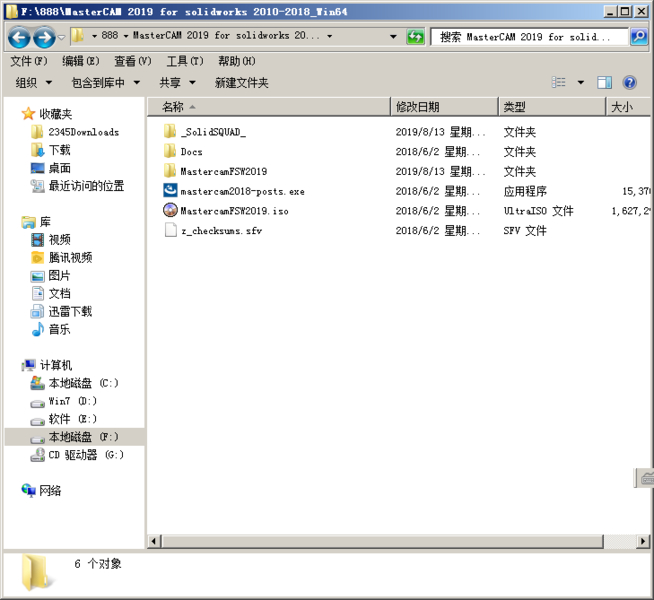Open the recent pages dropdown beside Forward

(x=61, y=38)
